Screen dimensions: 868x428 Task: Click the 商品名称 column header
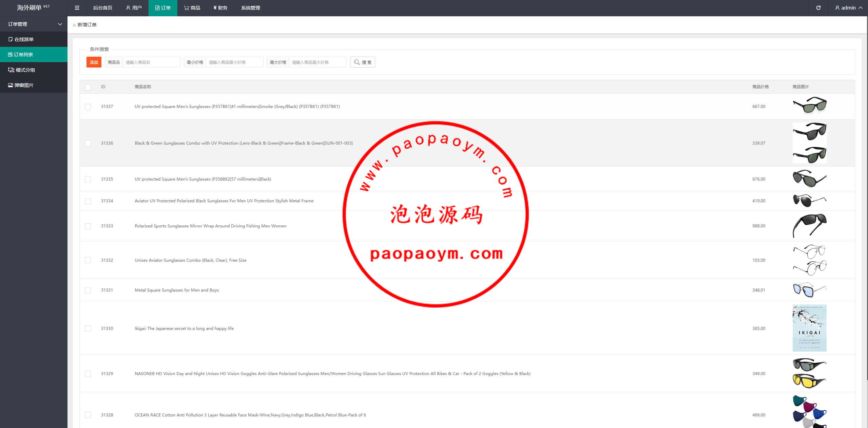pyautogui.click(x=143, y=87)
